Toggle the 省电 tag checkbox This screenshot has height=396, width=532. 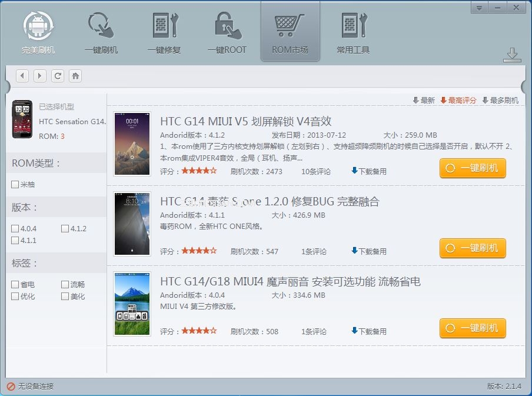[15, 285]
